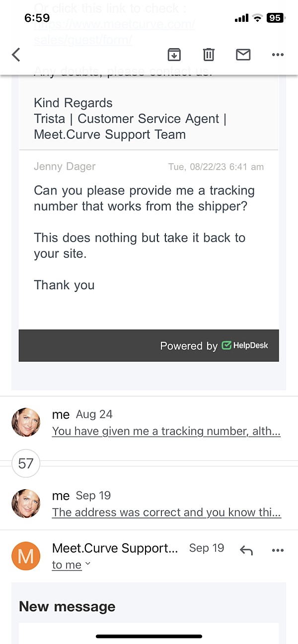The height and width of the screenshot is (644, 298).
Task: Delete conversation with trash icon
Action: [x=209, y=55]
